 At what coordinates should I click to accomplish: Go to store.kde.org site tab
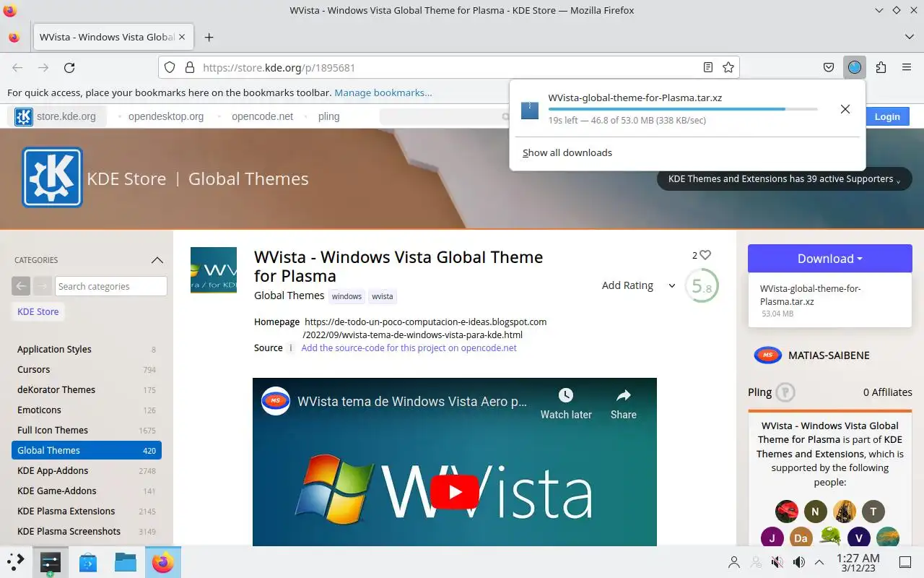click(x=56, y=116)
